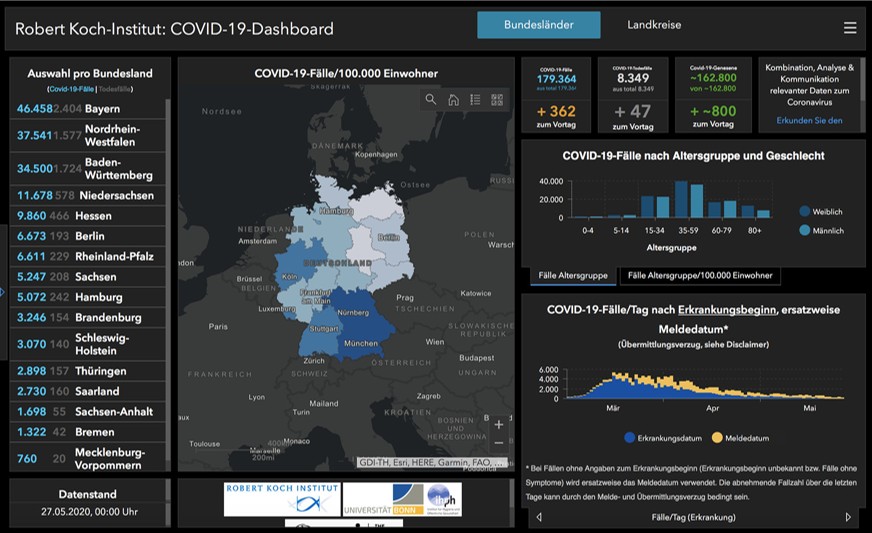Toggle Männlich legend dot in age chart
Viewport: 872px width, 533px height.
(804, 230)
